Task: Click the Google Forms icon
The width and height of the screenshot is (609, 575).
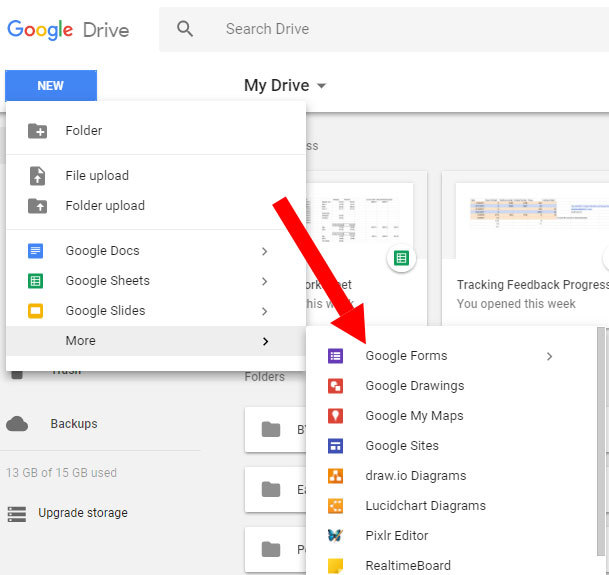Action: click(335, 355)
